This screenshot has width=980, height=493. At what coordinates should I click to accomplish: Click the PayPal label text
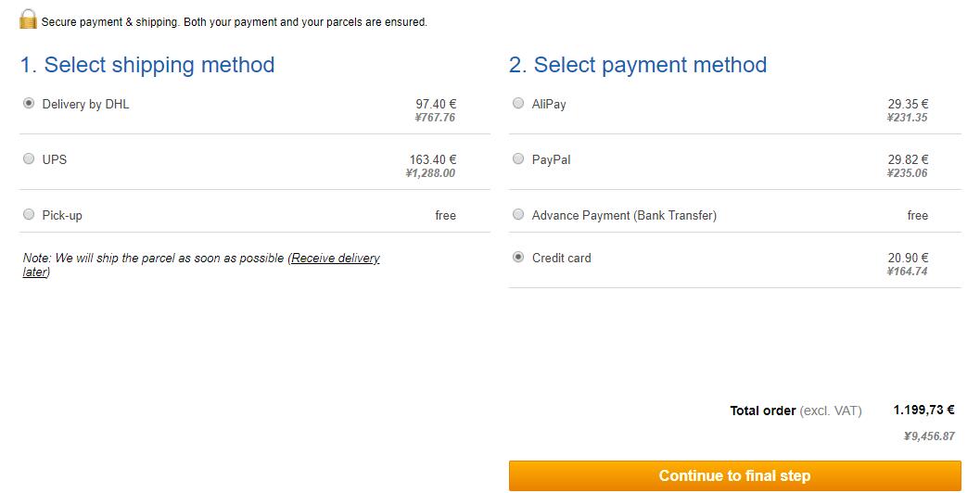(x=552, y=160)
